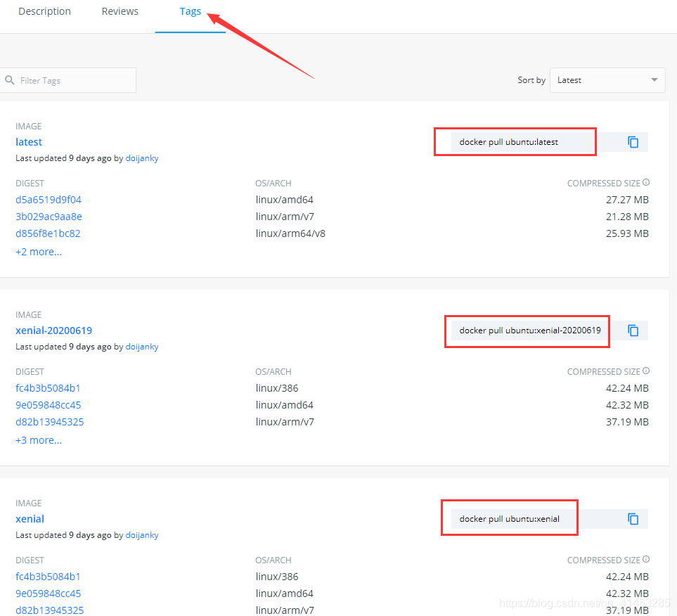
Task: Copy the ubuntu:xenial-20200619 pull command
Action: (633, 331)
